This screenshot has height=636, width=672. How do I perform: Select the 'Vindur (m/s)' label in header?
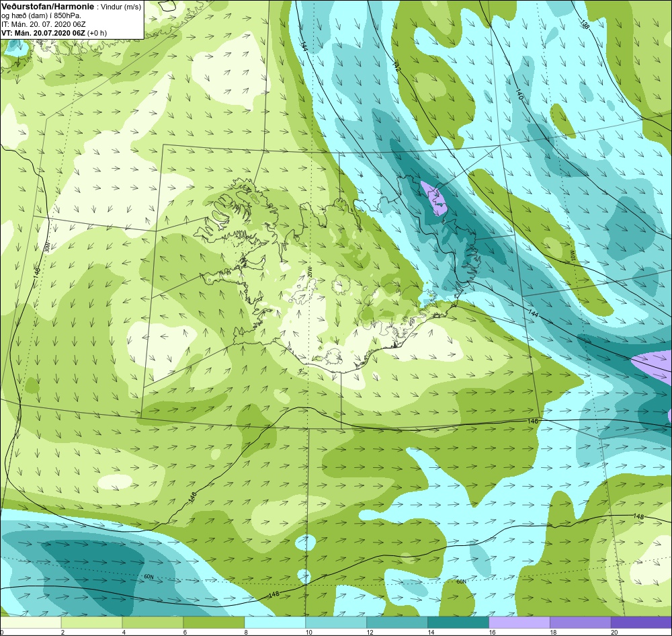tap(120, 7)
